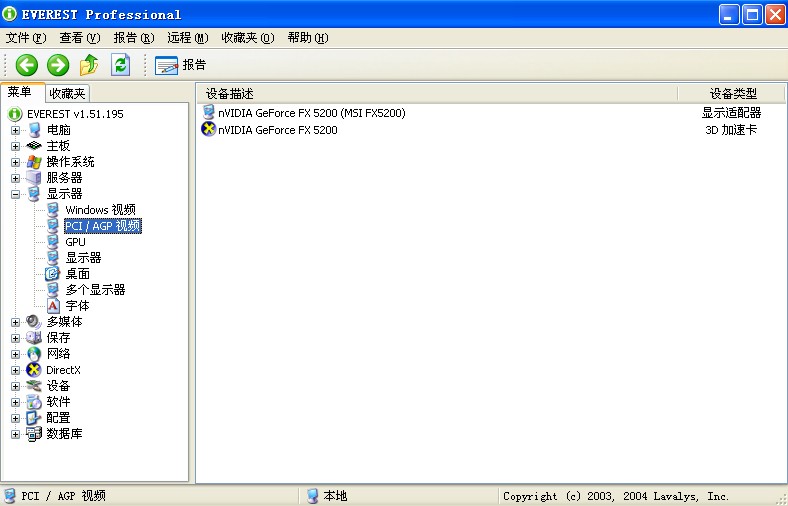This screenshot has height=506, width=788.
Task: Click the 主板 motherboard chip icon
Action: click(34, 146)
